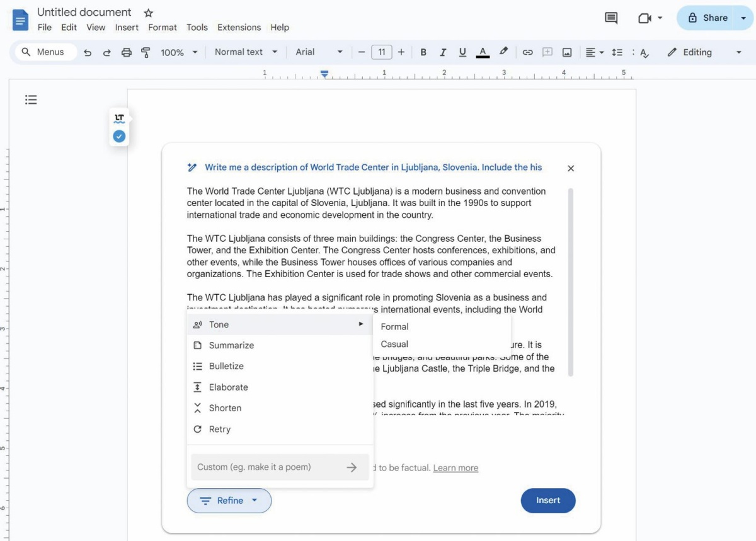This screenshot has height=541, width=756.
Task: Open the Tools menu
Action: point(197,28)
